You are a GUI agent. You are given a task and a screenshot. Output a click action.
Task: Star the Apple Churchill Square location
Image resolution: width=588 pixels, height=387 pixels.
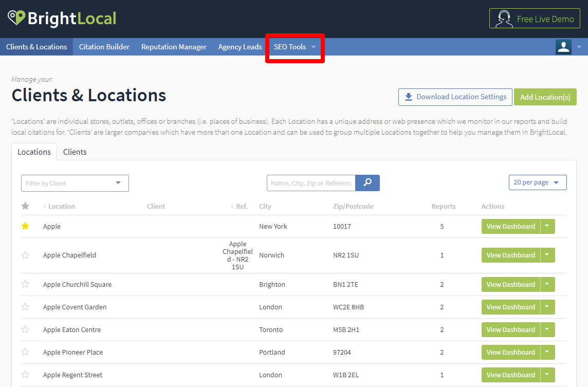pyautogui.click(x=25, y=284)
